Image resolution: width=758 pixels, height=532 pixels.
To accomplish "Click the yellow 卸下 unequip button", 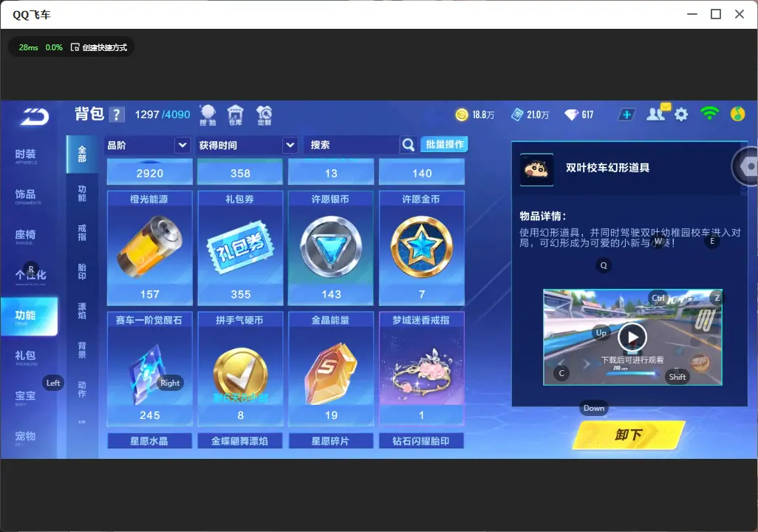I will tap(629, 434).
